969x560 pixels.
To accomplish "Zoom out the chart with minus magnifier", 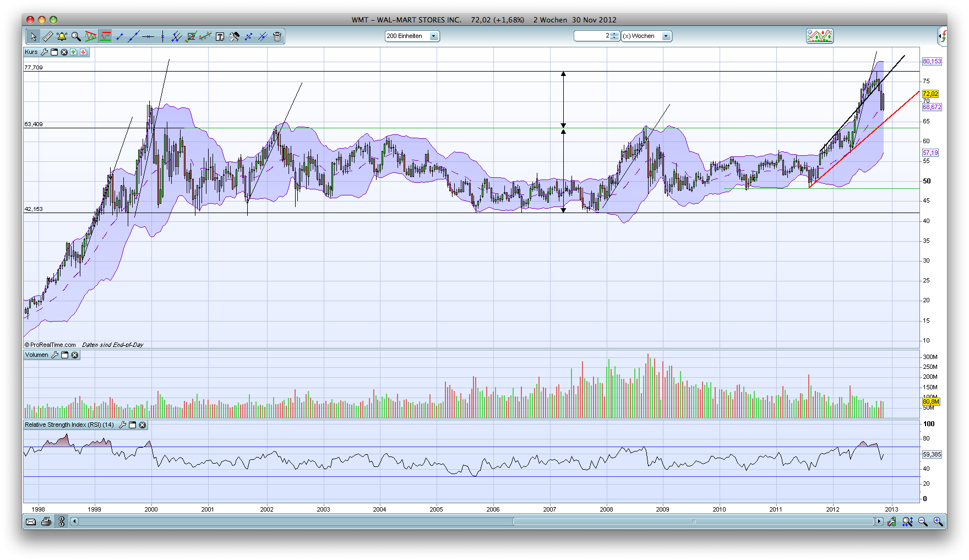I will tap(923, 521).
